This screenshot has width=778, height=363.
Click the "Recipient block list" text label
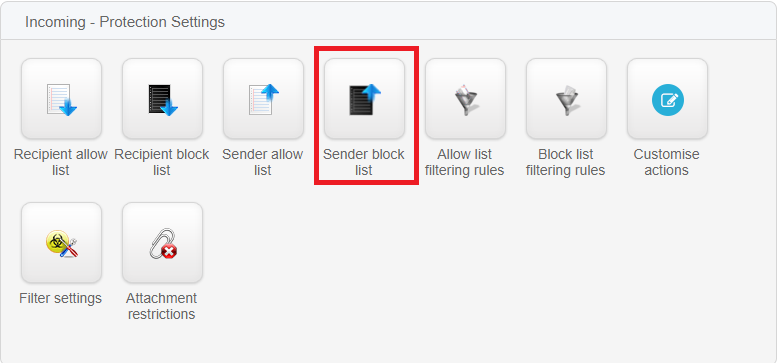pyautogui.click(x=162, y=162)
